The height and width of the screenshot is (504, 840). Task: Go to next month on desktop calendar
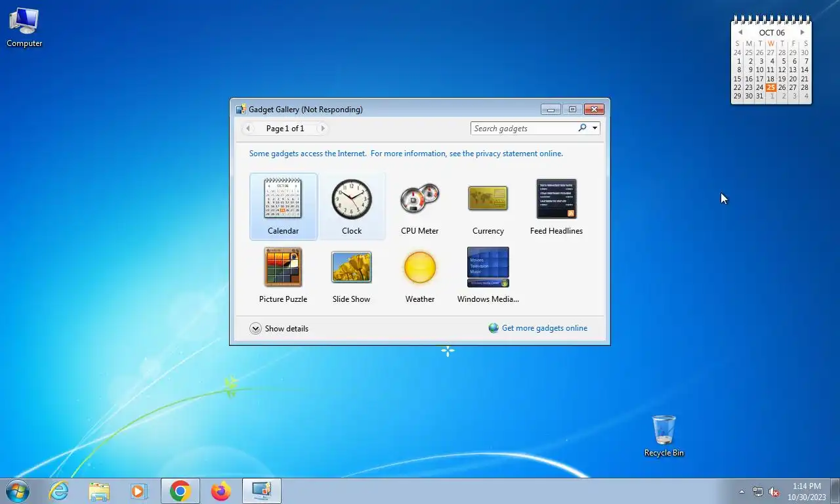tap(802, 32)
